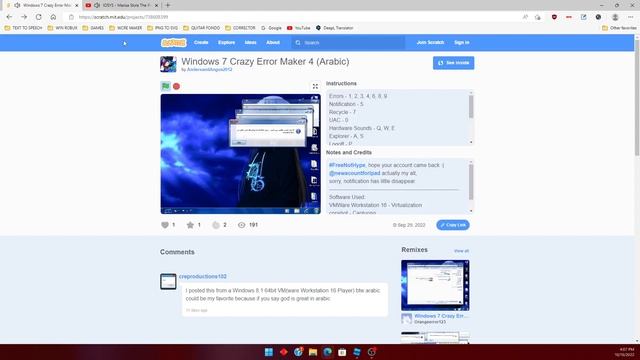The height and width of the screenshot is (360, 640).
Task: Open Other favorites folder
Action: click(x=619, y=28)
